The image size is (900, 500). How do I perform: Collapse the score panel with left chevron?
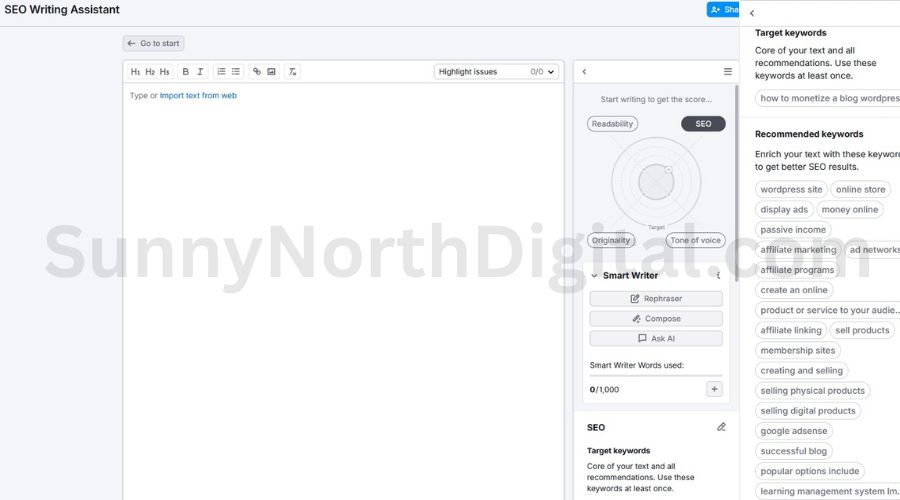[584, 72]
